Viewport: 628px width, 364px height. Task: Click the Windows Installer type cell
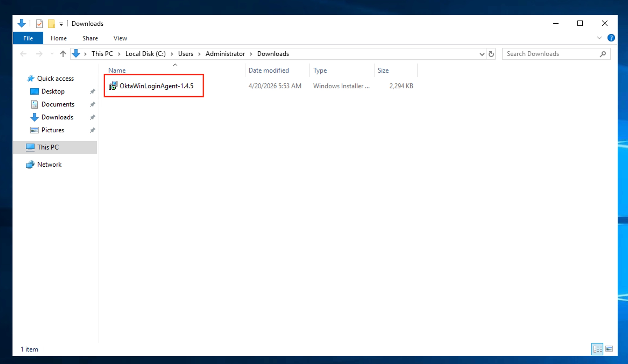pos(341,86)
